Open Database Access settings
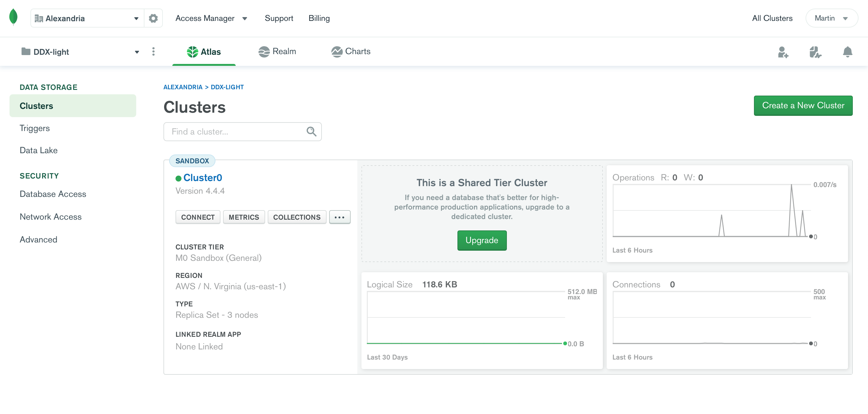The width and height of the screenshot is (868, 414). point(53,194)
